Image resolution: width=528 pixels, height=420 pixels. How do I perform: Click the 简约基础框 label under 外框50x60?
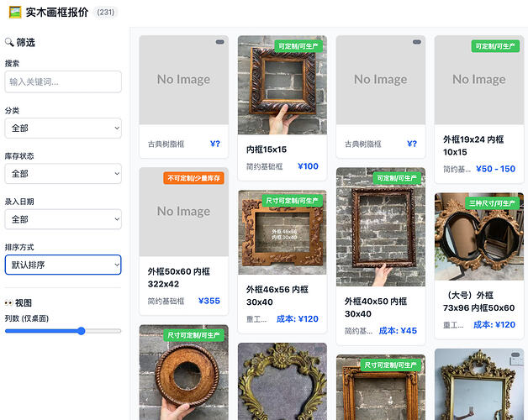click(x=166, y=302)
